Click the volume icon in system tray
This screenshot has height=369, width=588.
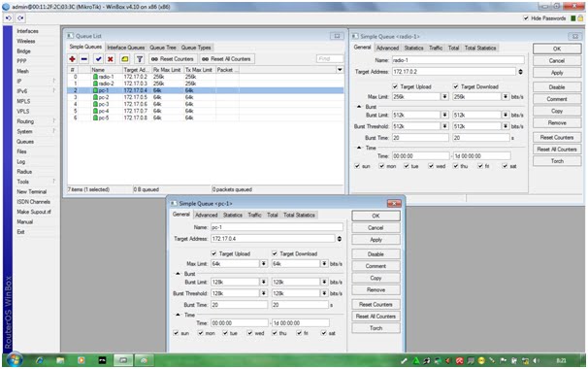tap(537, 360)
